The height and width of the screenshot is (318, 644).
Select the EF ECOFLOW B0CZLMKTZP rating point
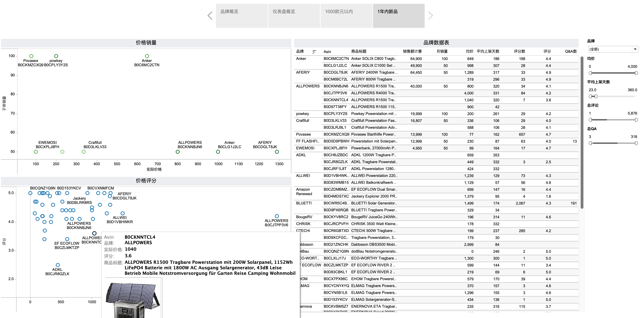(67, 239)
